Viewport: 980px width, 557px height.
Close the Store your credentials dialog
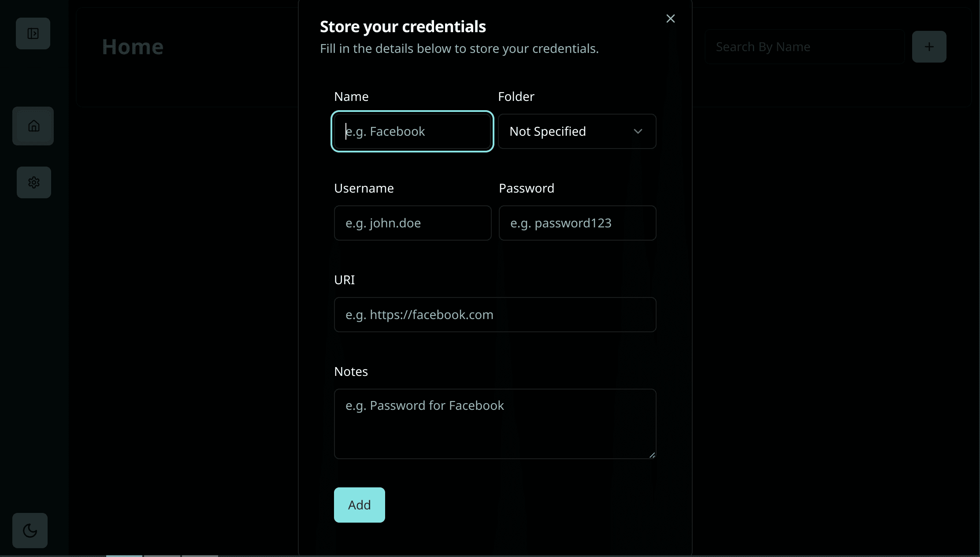[x=670, y=19]
